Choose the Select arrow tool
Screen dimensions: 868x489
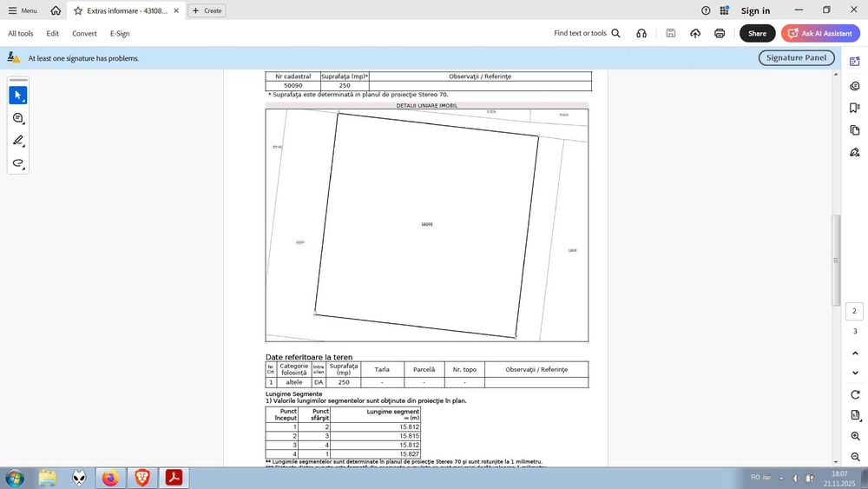(x=17, y=96)
